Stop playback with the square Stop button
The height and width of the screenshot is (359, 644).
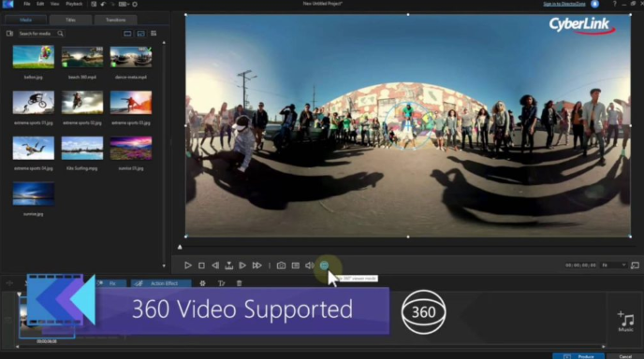click(x=201, y=266)
